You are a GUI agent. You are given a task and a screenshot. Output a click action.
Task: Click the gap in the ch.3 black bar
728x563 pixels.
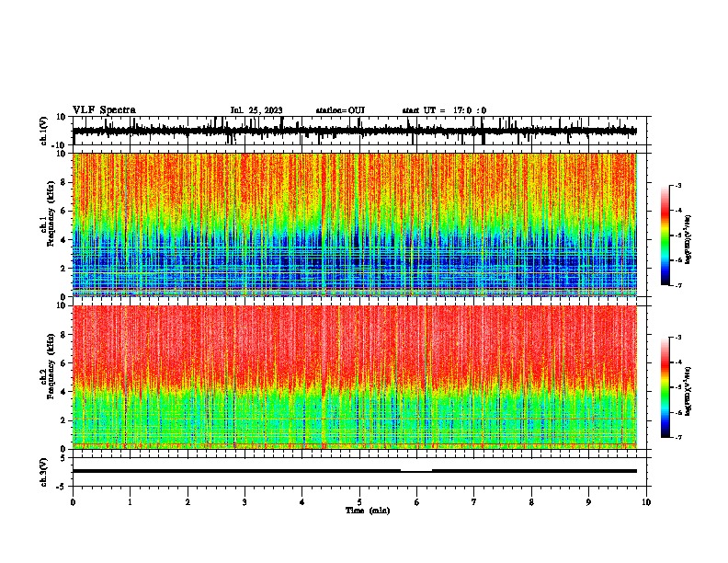point(416,471)
